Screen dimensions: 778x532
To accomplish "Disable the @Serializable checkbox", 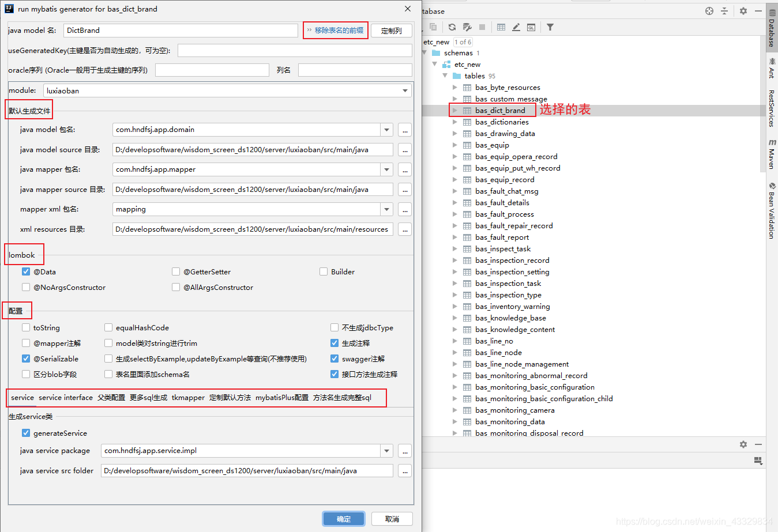I will pyautogui.click(x=26, y=359).
